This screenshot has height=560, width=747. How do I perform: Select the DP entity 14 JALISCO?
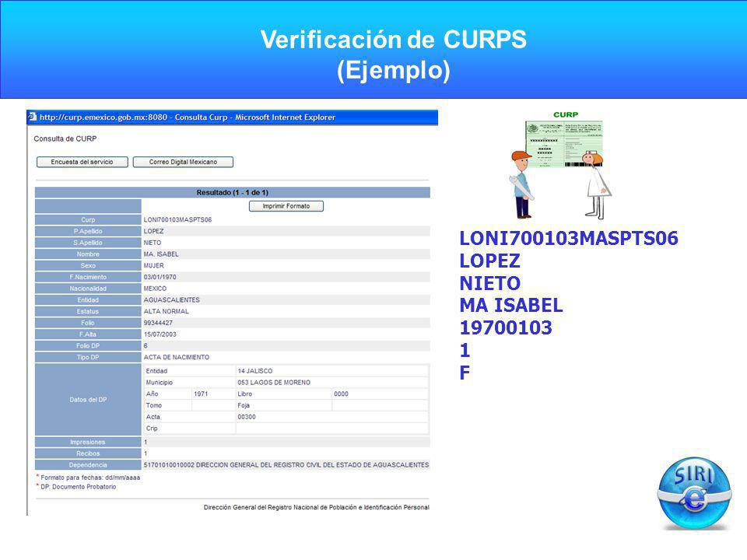point(255,371)
